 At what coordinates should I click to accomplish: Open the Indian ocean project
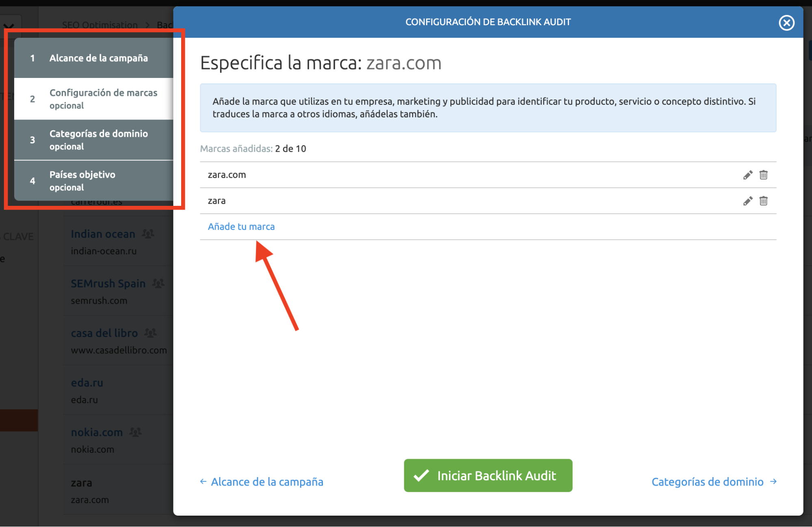[103, 234]
